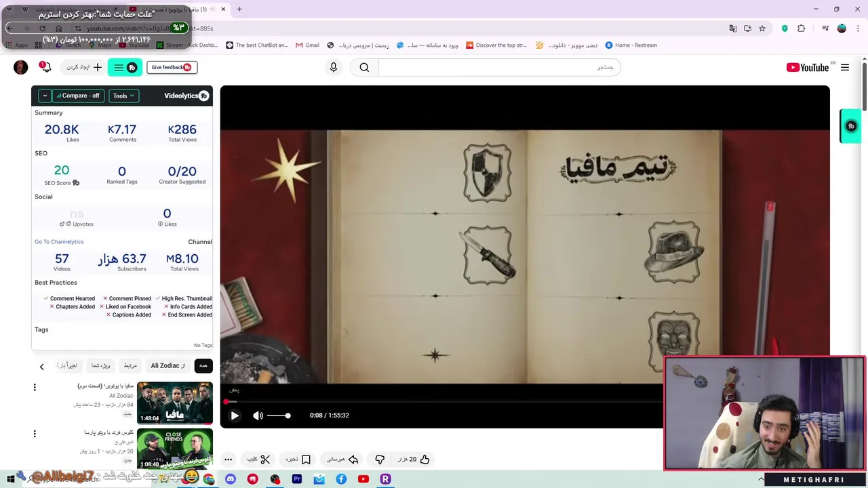Go to the YouTube home logo
Image resolution: width=868 pixels, height=488 pixels.
click(x=807, y=67)
